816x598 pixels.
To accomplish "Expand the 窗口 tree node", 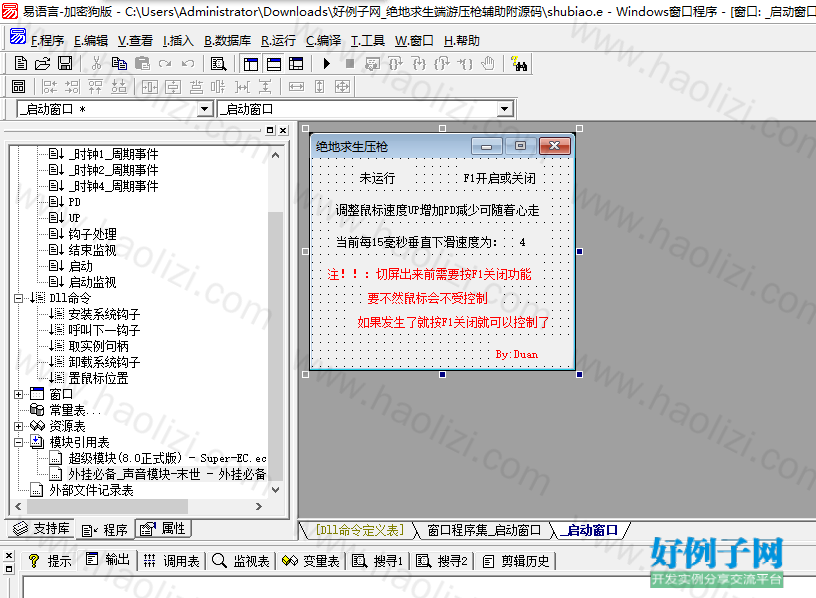I will coord(19,395).
